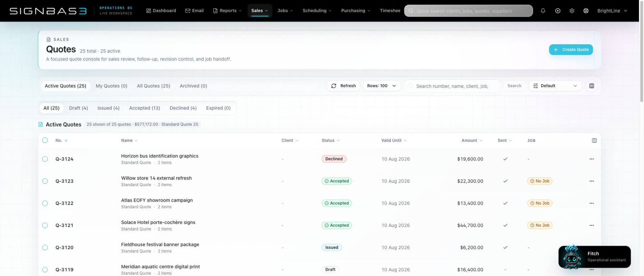Open the notifications bell icon

[543, 11]
